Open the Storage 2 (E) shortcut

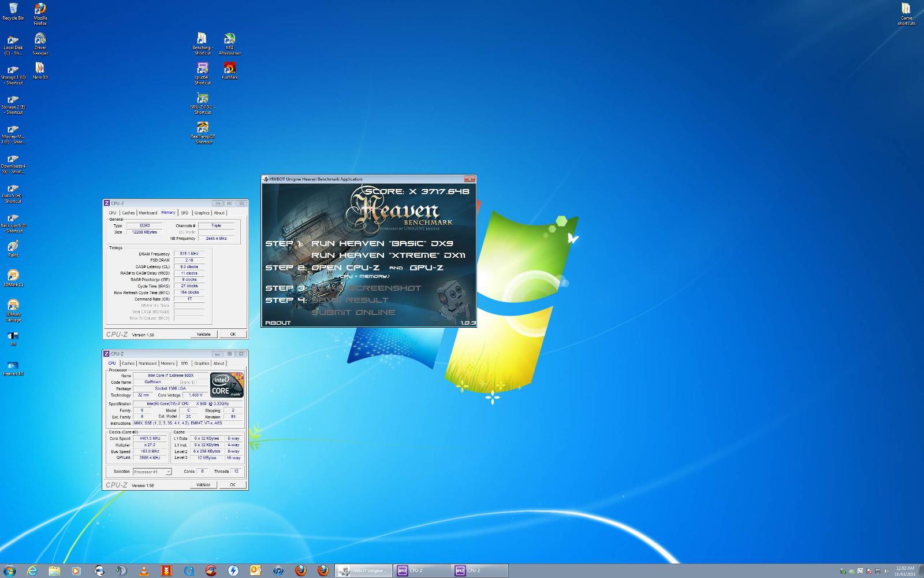tap(13, 105)
